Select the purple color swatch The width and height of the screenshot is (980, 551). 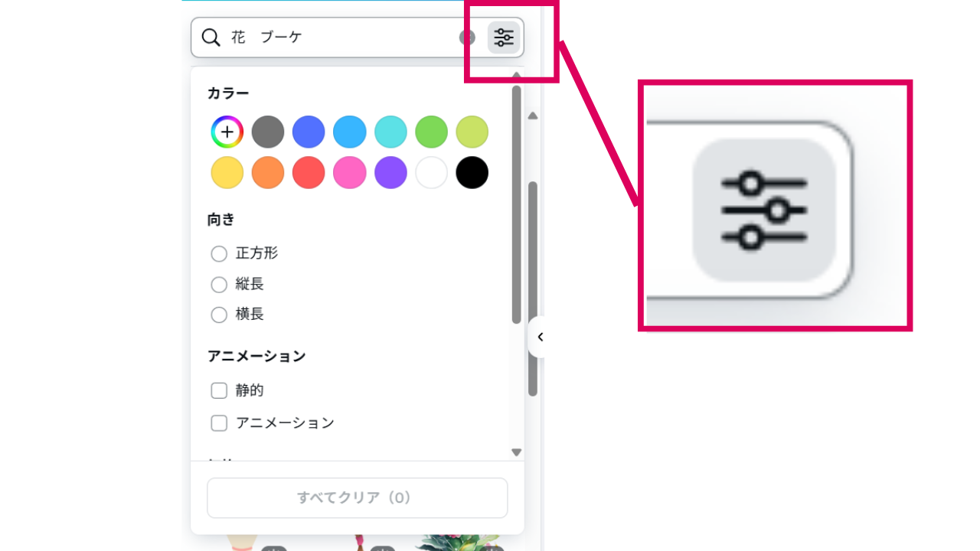pos(390,173)
